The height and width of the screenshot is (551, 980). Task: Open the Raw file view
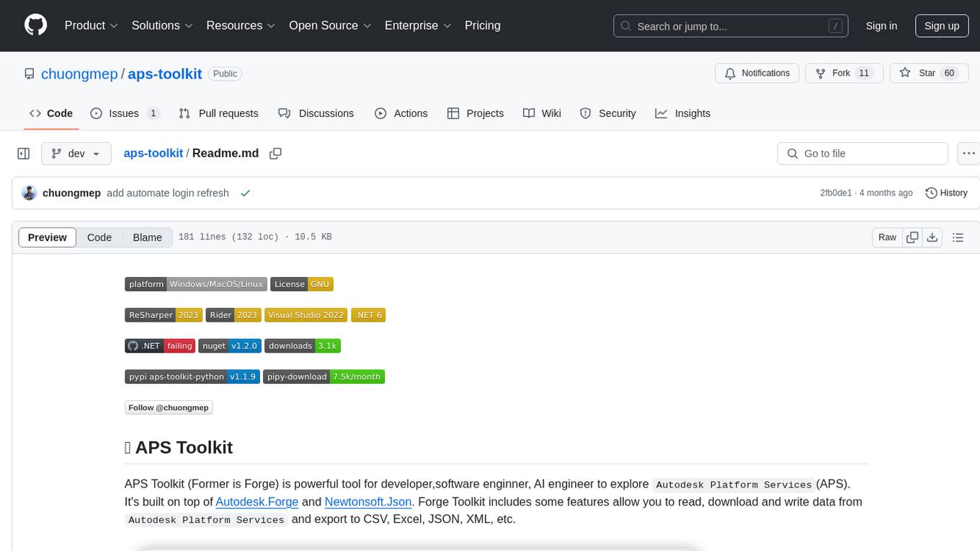pyautogui.click(x=887, y=237)
